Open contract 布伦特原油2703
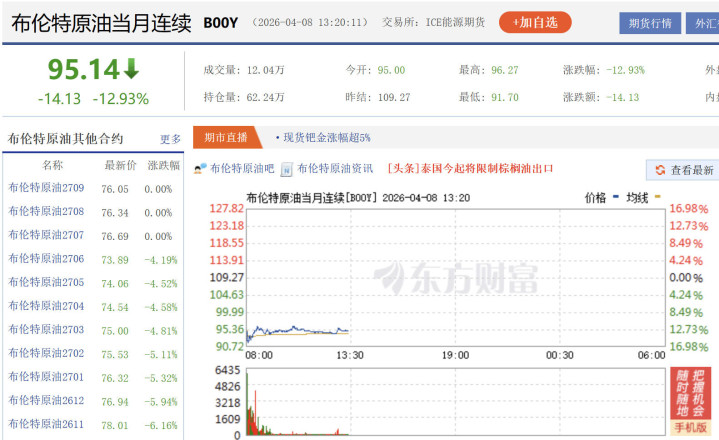 tap(46, 330)
